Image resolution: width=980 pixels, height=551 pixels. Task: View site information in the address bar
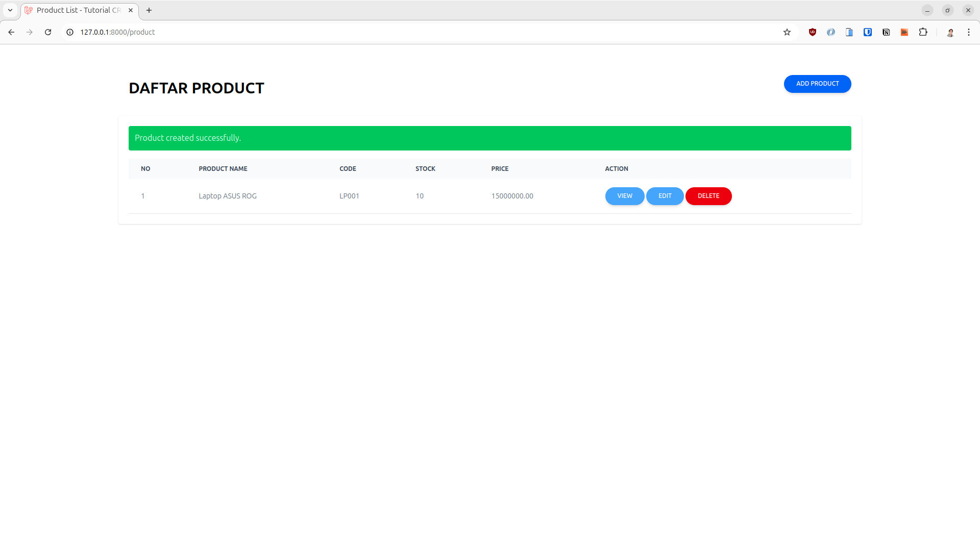[69, 32]
